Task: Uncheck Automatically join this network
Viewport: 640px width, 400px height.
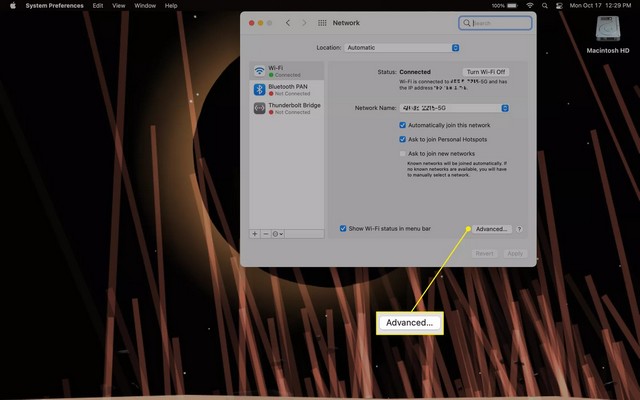Action: 403,125
